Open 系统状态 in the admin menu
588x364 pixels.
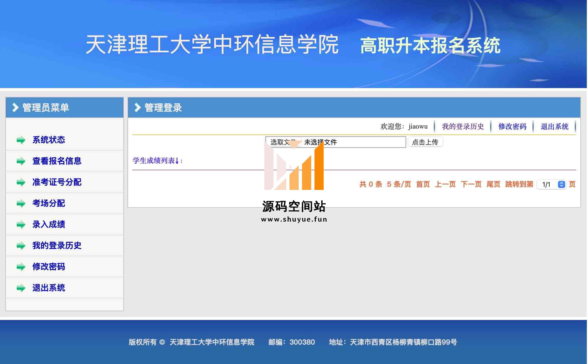(49, 140)
